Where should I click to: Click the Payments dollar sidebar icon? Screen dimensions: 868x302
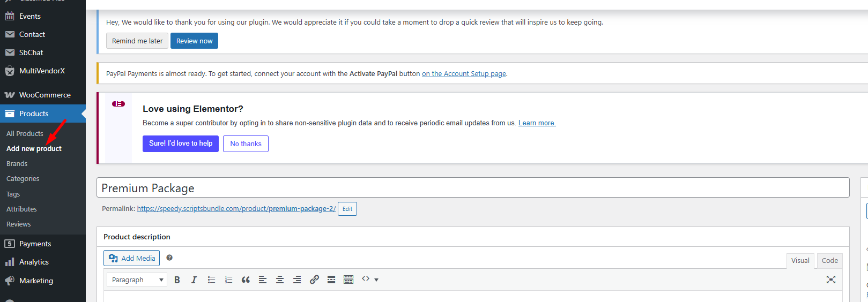tap(10, 244)
